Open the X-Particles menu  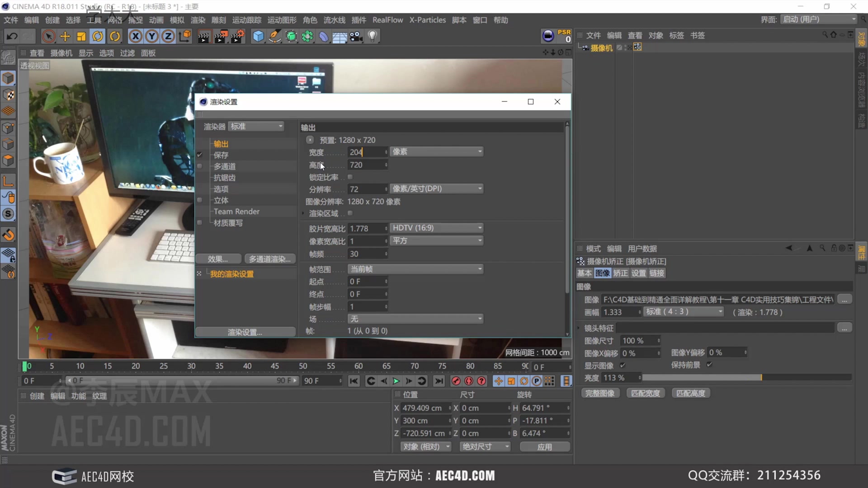pyautogui.click(x=427, y=20)
